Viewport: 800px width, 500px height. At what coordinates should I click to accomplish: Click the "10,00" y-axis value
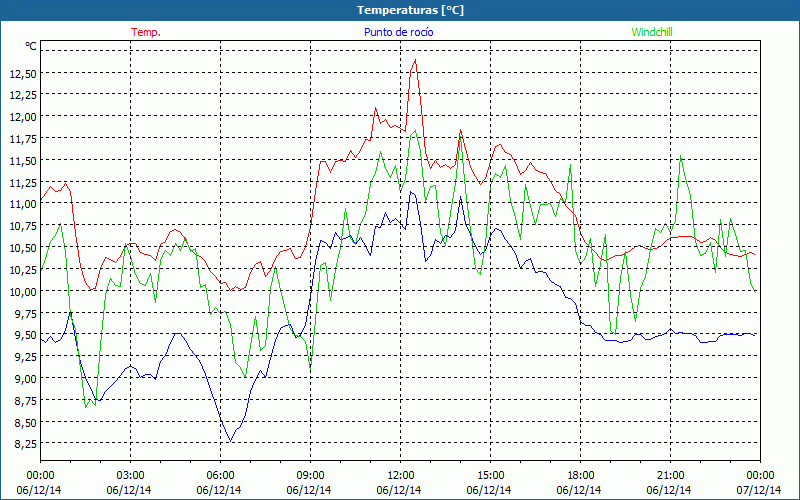pos(23,292)
